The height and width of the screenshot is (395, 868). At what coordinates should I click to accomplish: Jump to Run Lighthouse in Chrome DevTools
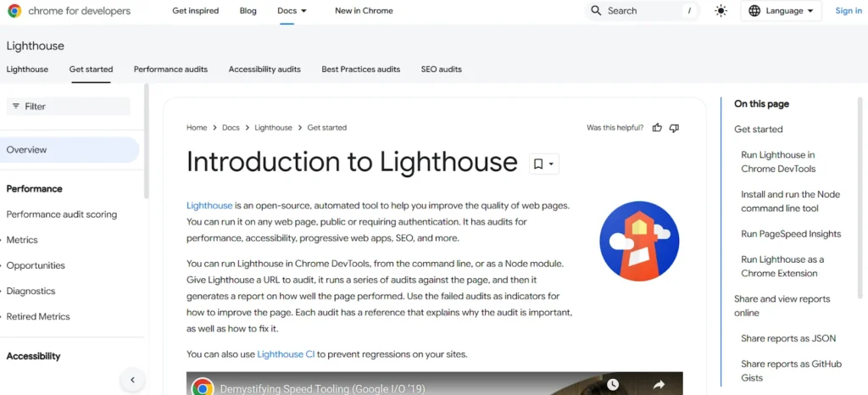[778, 162]
